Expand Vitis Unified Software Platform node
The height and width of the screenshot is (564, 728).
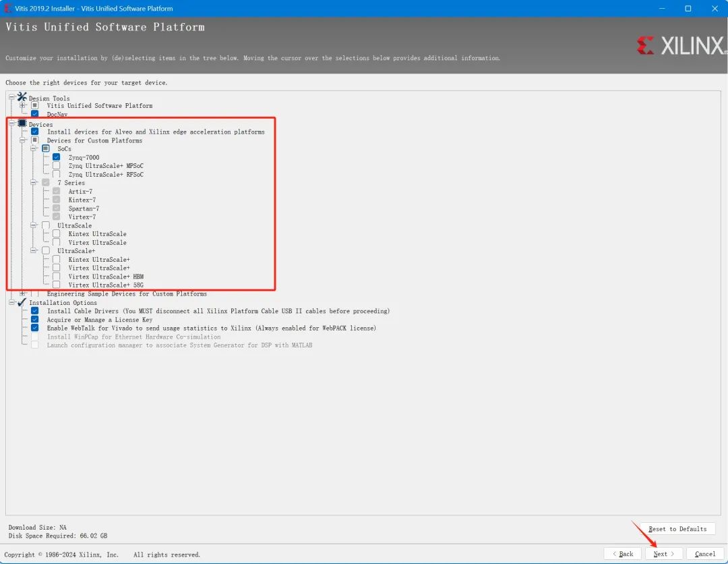(22, 105)
